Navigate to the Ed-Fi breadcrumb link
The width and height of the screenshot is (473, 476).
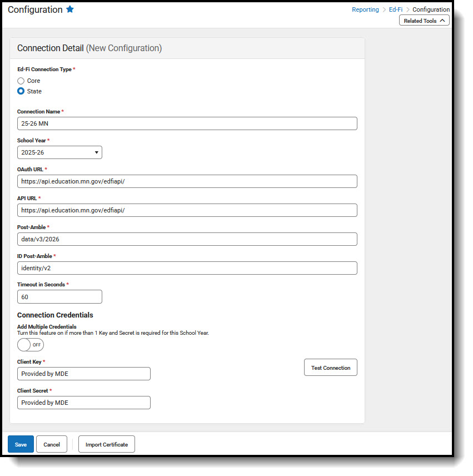pyautogui.click(x=396, y=9)
